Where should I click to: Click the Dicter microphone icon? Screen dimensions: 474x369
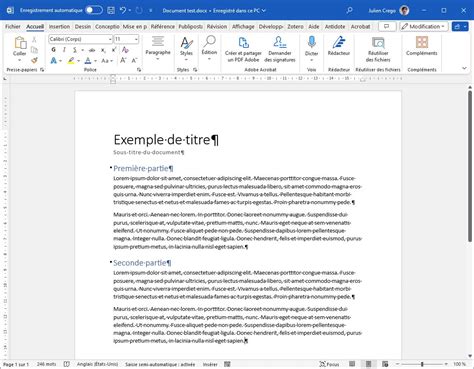311,43
